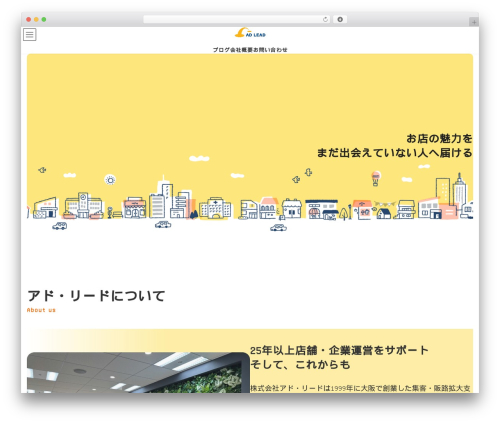Viewport: 500px width, 423px height.
Task: Click the text まだ出会えていない人へ届ける
Action: click(x=395, y=153)
